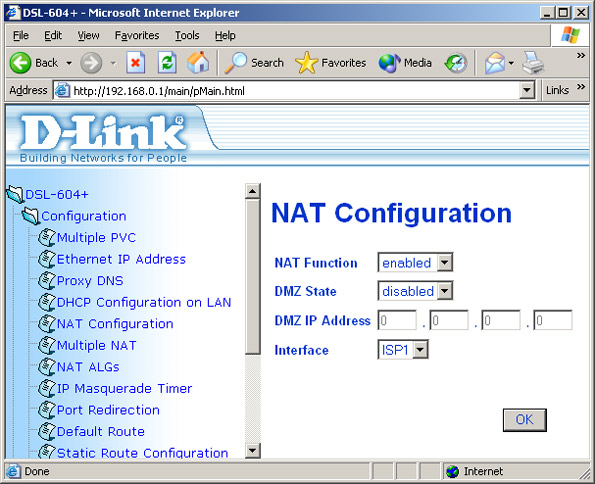
Task: Click the Ethernet IP Address page icon
Action: click(47, 259)
